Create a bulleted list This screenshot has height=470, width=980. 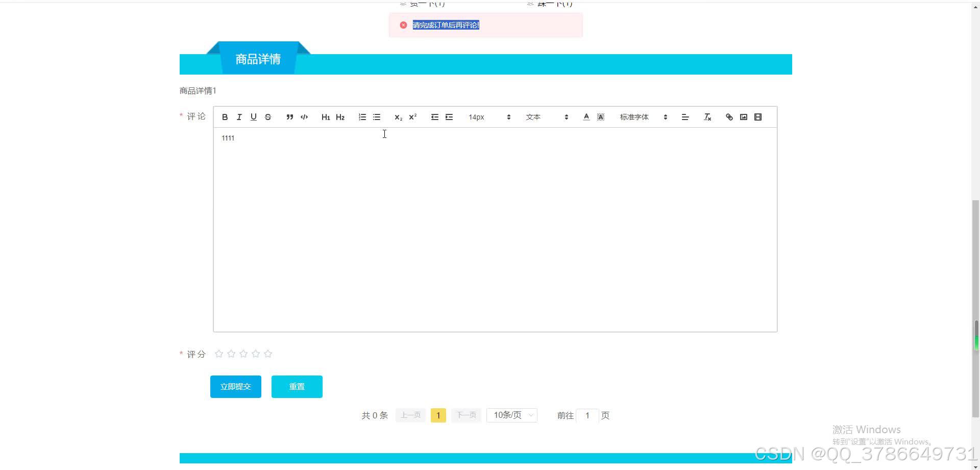(x=377, y=117)
